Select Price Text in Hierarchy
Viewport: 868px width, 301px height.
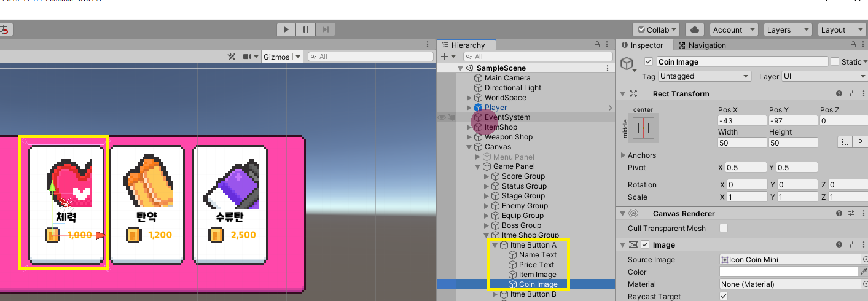coord(536,265)
